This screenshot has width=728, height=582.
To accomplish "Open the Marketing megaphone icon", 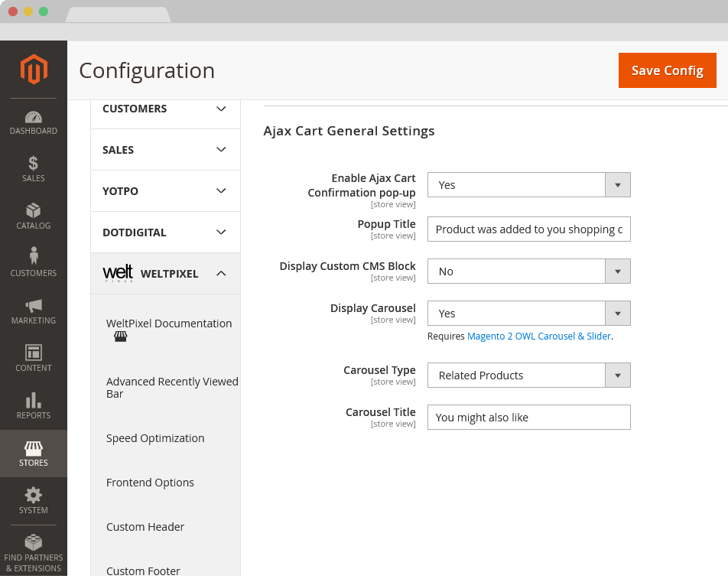I will pyautogui.click(x=34, y=306).
